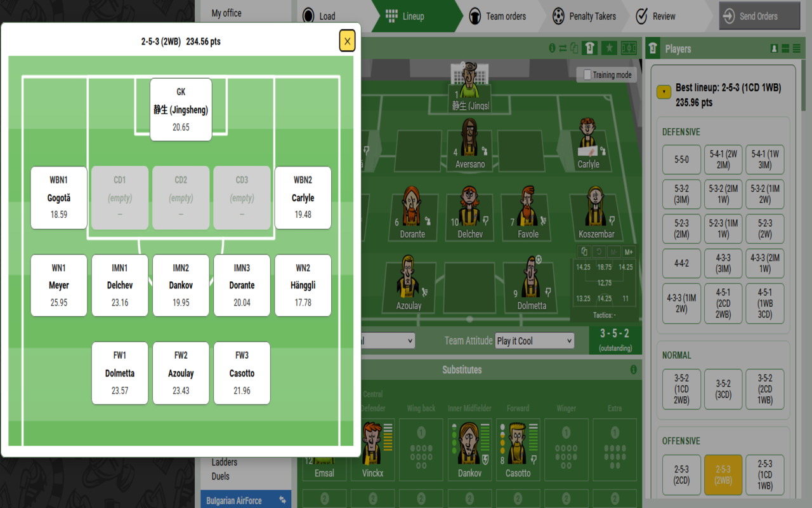Switch to the Penalty Takers tab
The image size is (812, 508).
click(x=584, y=16)
